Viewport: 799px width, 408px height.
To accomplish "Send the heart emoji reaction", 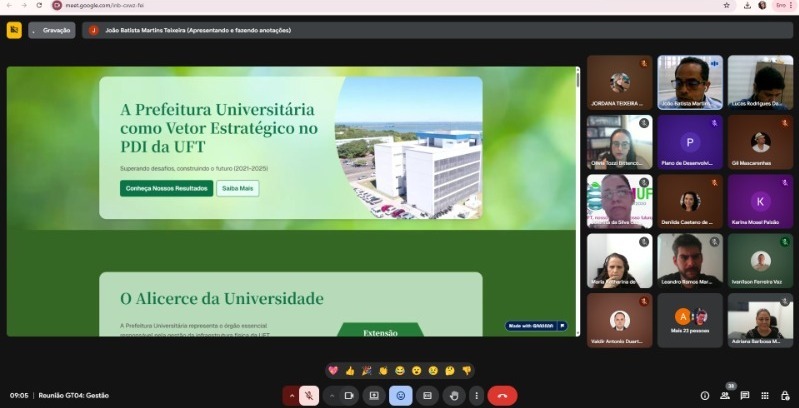I will (x=333, y=370).
